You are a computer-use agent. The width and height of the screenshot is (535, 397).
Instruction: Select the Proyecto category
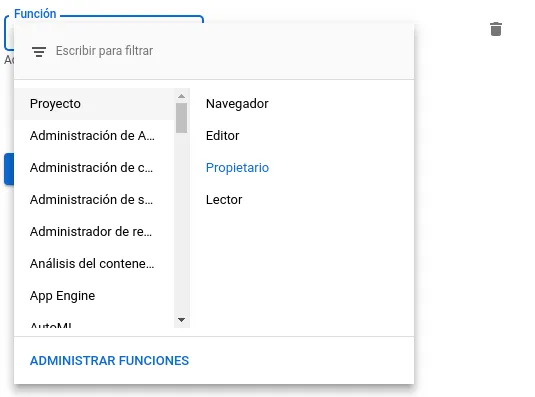[x=94, y=104]
